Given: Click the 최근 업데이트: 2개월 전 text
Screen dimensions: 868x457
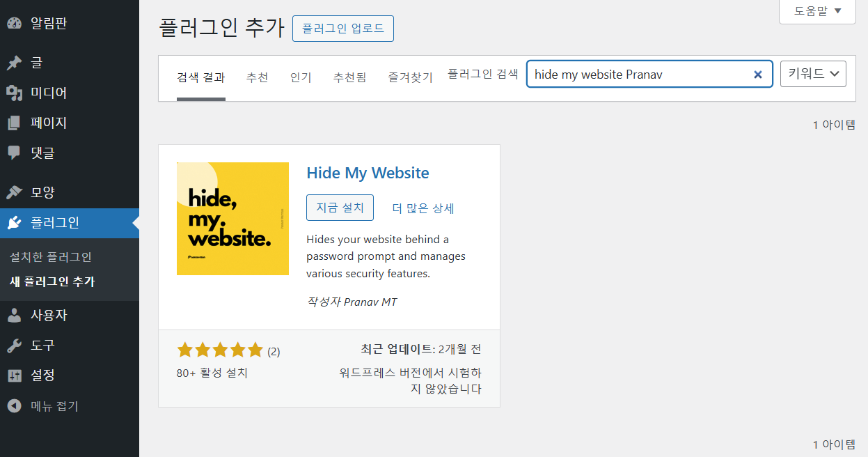Looking at the screenshot, I should pyautogui.click(x=421, y=349).
